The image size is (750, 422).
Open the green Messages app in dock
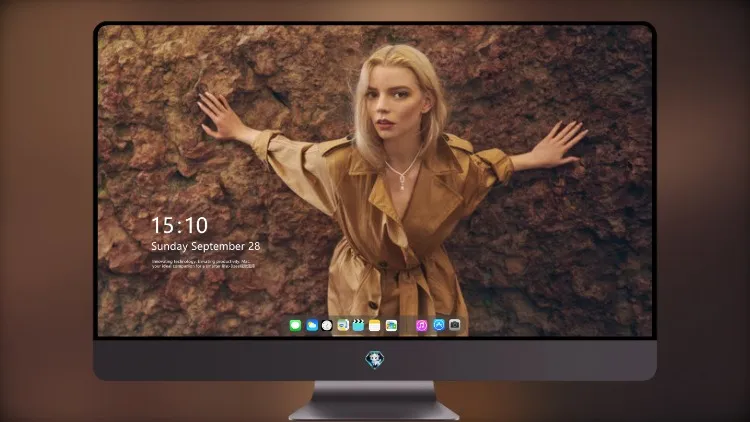[x=295, y=326]
